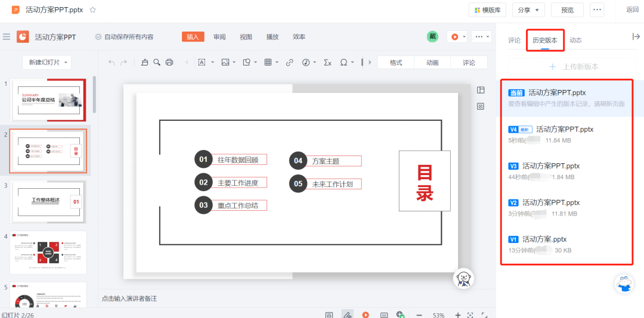Expand the text box dropdown arrow
The height and width of the screenshot is (318, 644).
point(213,63)
